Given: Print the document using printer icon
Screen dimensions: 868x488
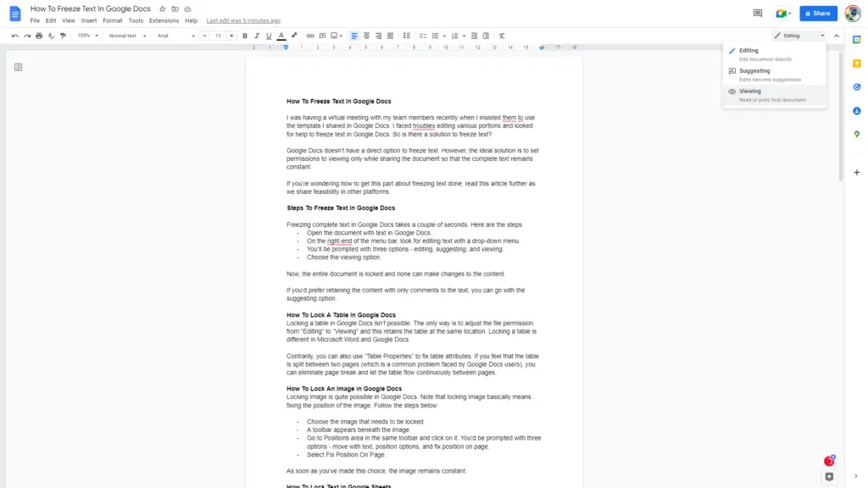Looking at the screenshot, I should [x=39, y=36].
